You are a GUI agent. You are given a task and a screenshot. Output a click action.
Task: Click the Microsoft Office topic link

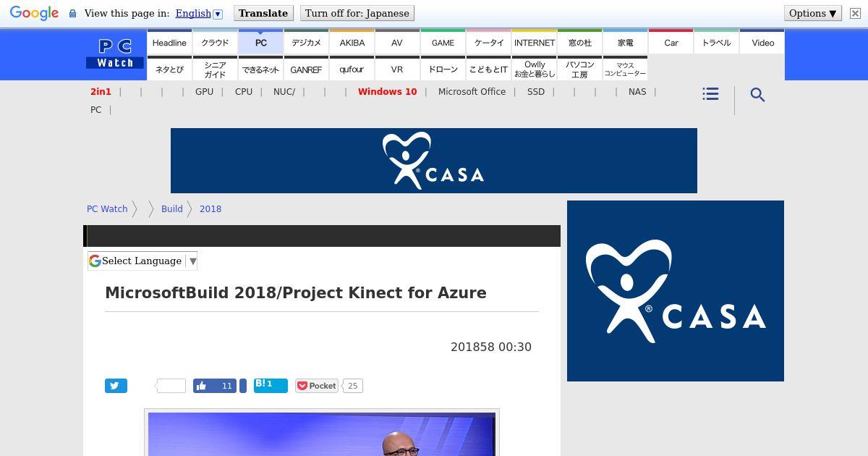472,92
